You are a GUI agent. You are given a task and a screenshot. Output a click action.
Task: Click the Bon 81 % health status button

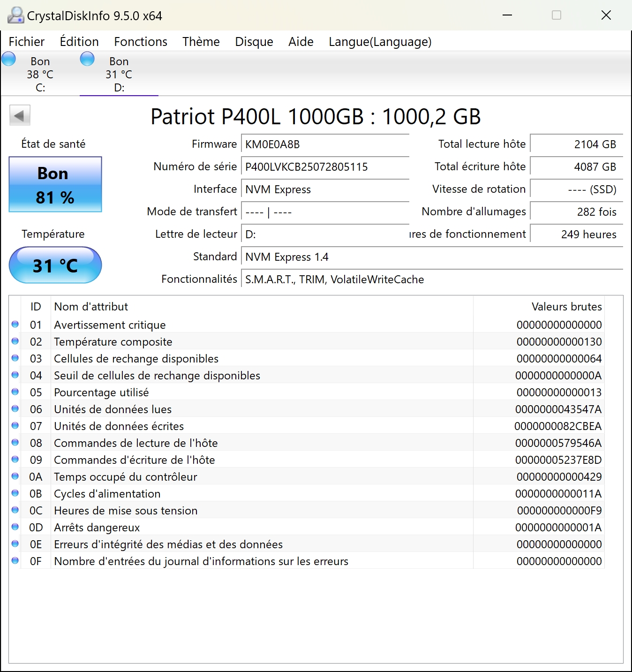click(x=55, y=185)
